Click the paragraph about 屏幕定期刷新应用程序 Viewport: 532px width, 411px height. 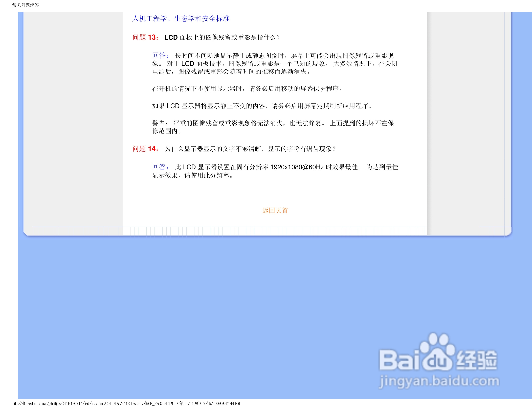262,106
